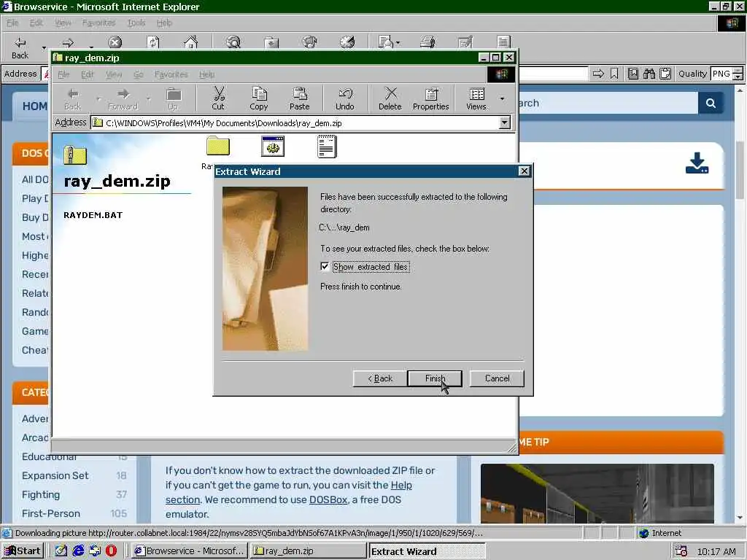Click the Views toolbar button
This screenshot has height=560, width=747.
[x=476, y=98]
